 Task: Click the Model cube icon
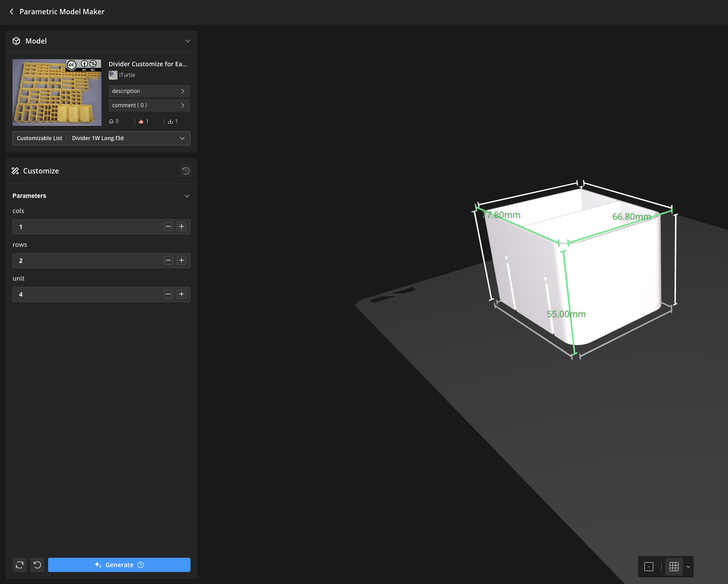click(x=16, y=41)
